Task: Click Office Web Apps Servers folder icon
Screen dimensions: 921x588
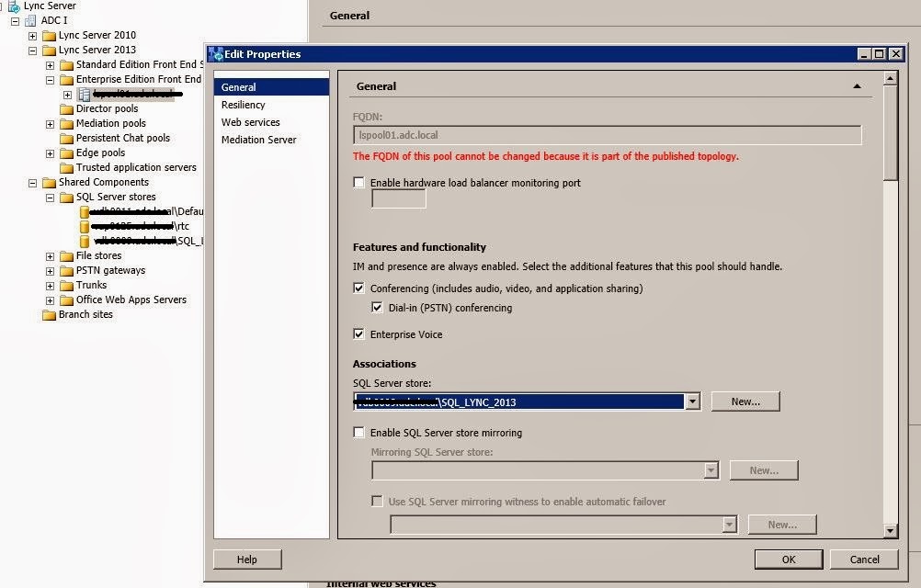Action: pyautogui.click(x=67, y=300)
